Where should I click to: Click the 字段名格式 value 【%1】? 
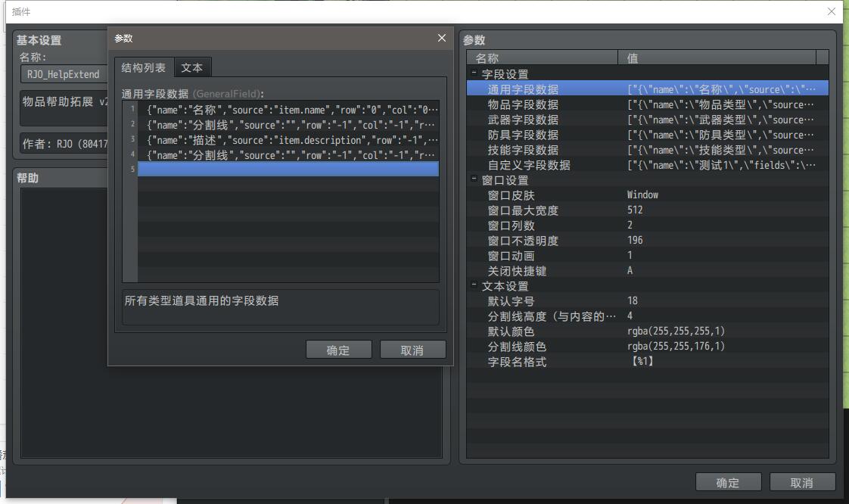coord(642,361)
